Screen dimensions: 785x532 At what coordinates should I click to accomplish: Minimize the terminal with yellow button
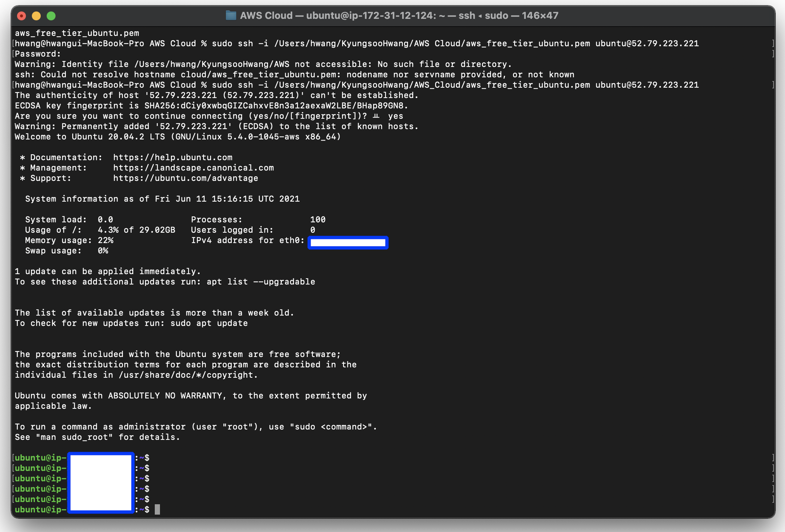pos(36,16)
